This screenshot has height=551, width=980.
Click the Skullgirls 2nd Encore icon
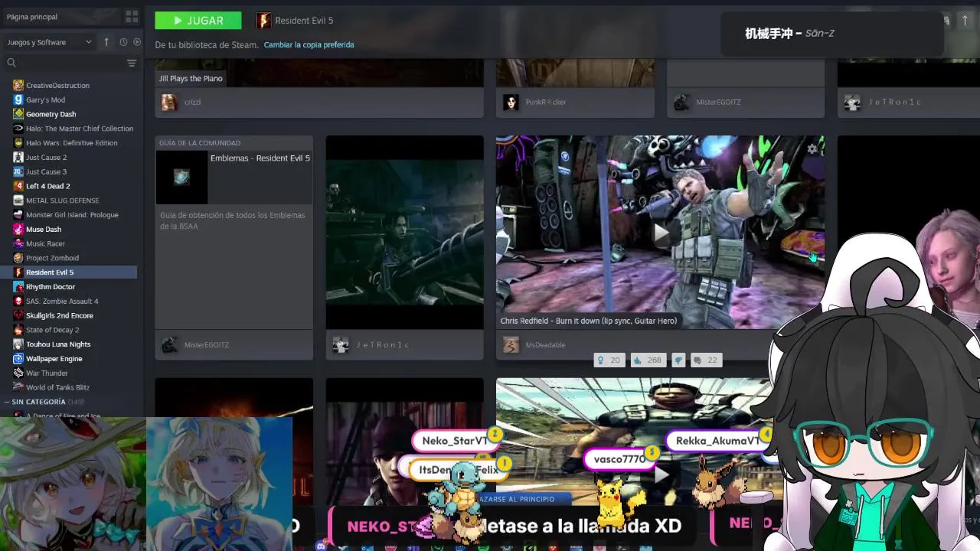coord(18,315)
